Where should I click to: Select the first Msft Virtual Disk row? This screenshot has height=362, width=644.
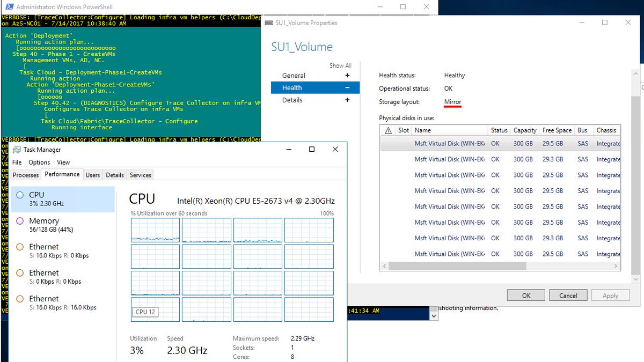click(500, 144)
